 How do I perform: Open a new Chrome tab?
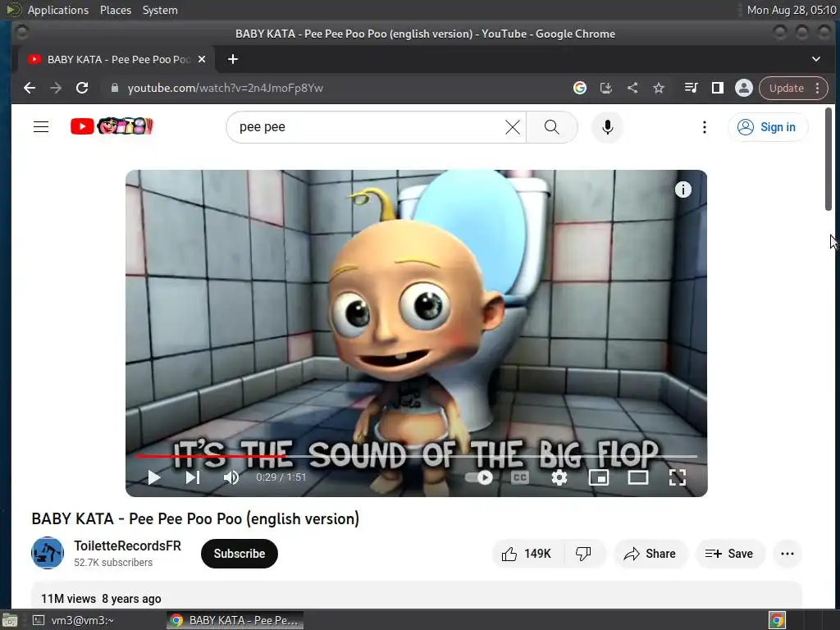[x=232, y=59]
